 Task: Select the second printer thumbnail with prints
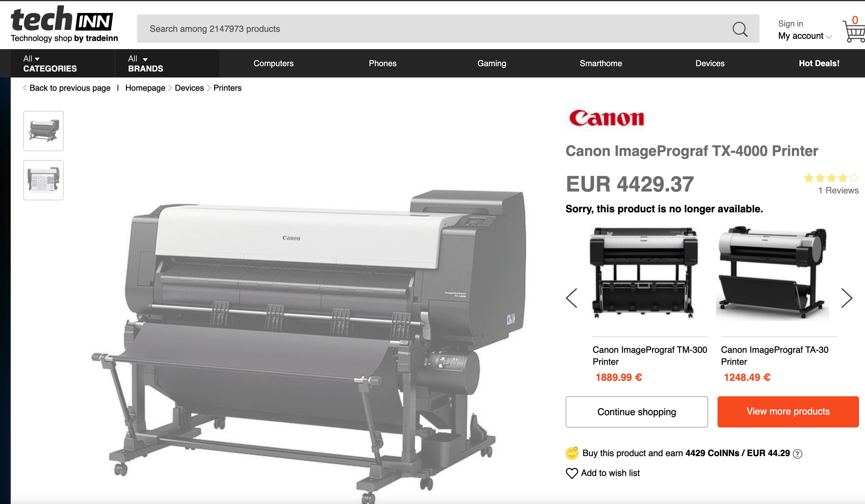[43, 180]
